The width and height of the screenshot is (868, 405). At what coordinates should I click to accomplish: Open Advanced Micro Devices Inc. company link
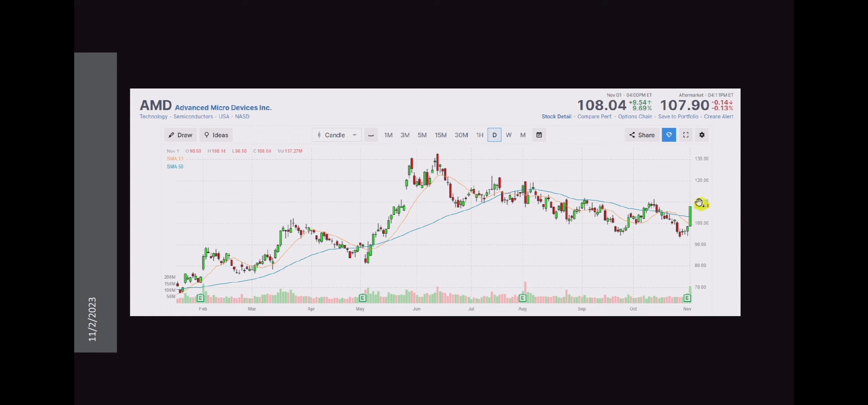[223, 108]
